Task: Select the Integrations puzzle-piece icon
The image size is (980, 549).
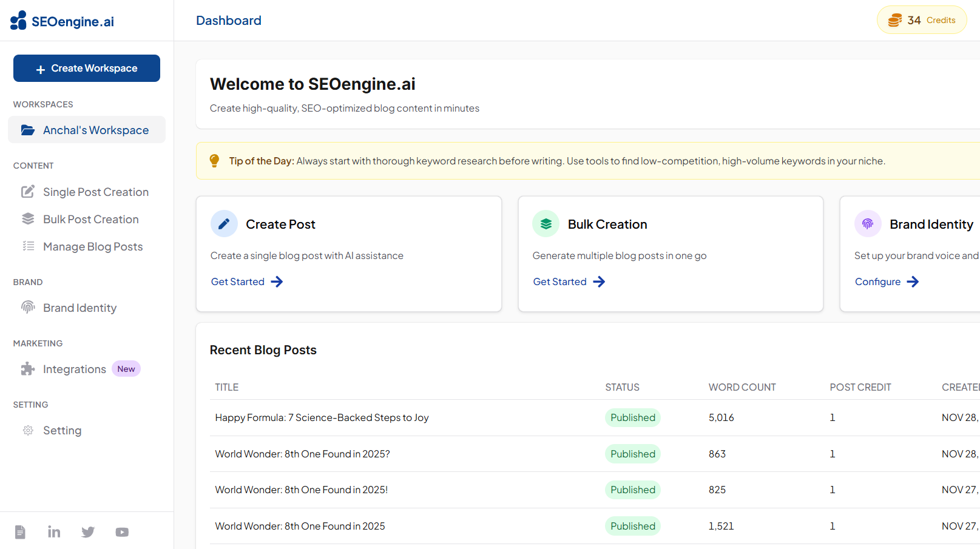Action: pos(28,368)
